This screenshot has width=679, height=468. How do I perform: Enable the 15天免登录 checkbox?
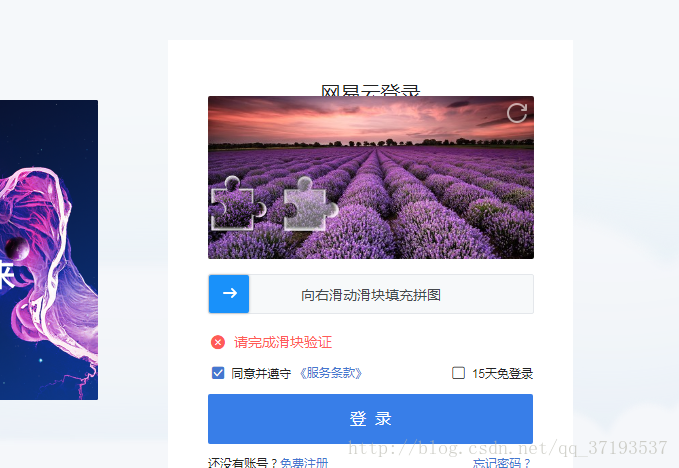pyautogui.click(x=458, y=373)
